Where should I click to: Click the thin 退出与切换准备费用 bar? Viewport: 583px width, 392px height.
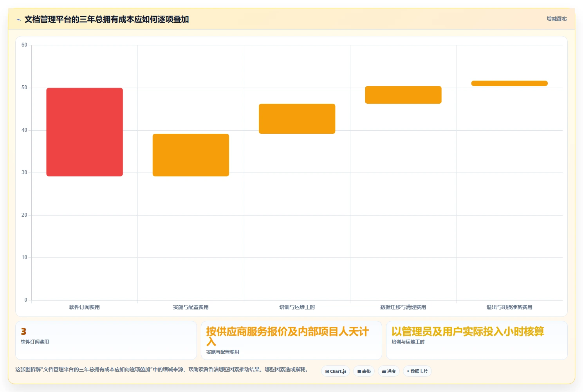click(509, 83)
